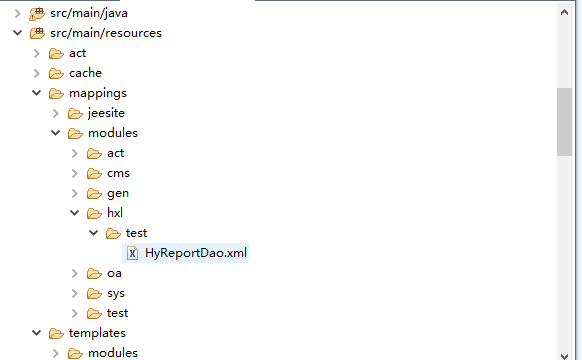Expand the jeesite folder
582x360 pixels.
(x=55, y=113)
